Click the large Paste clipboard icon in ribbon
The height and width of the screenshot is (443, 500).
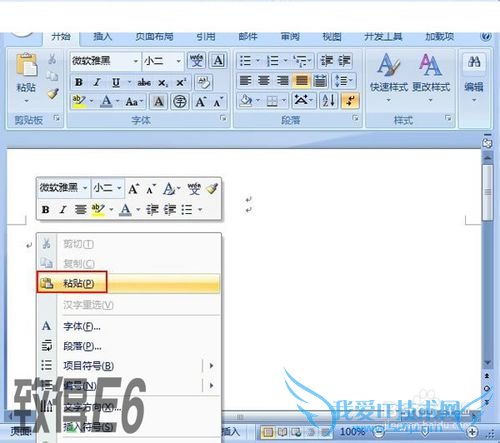[x=26, y=64]
